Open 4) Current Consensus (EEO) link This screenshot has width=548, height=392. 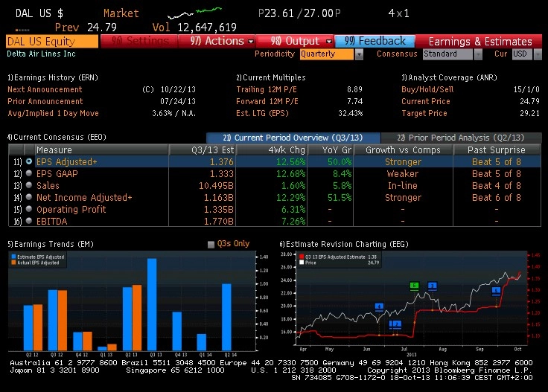[57, 137]
